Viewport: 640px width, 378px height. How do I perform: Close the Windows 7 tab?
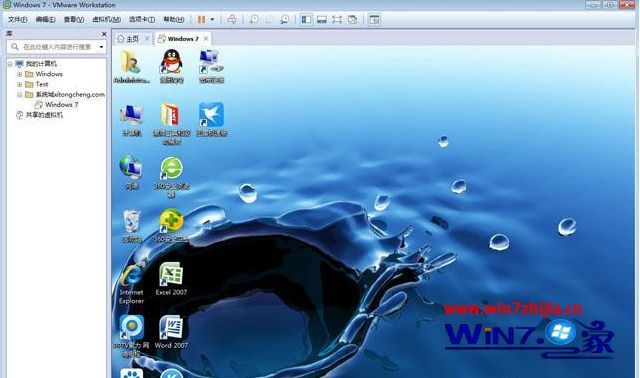(206, 38)
